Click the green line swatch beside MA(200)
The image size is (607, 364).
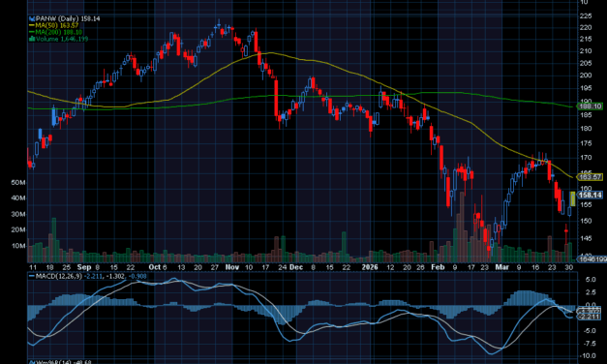(32, 32)
